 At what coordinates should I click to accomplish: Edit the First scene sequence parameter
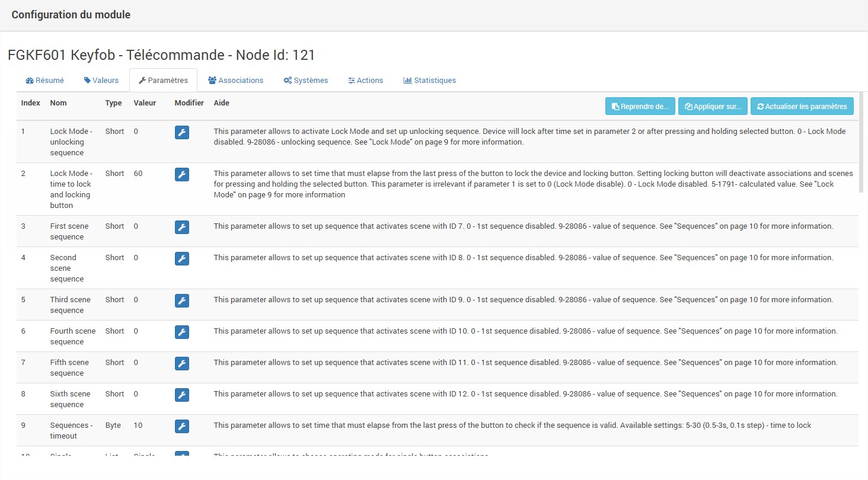[x=182, y=228]
